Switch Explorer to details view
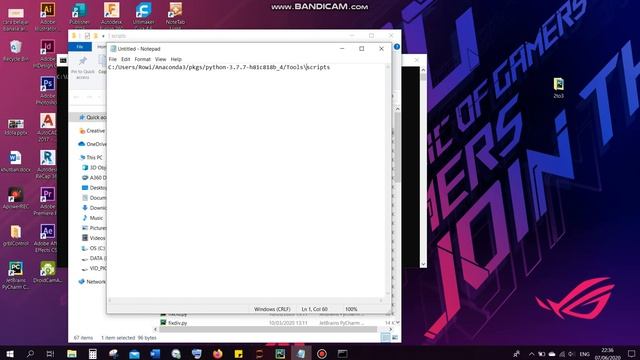640x360 pixels. pos(385,338)
